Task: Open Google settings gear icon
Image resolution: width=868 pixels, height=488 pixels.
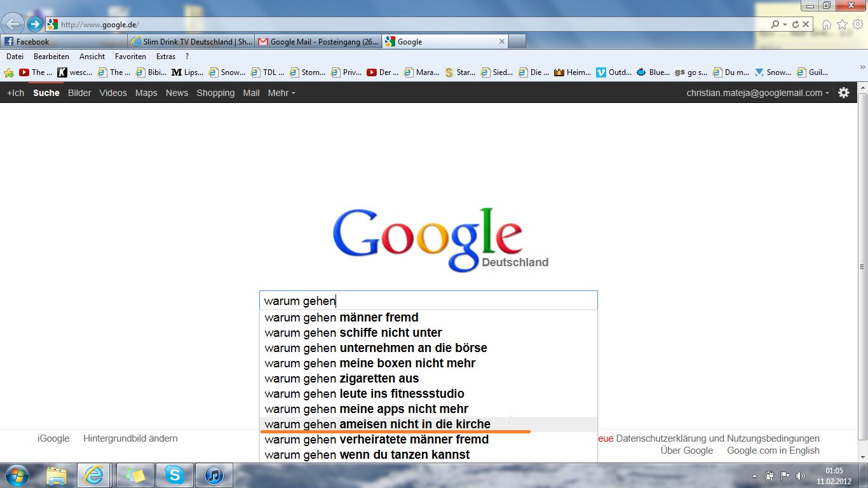Action: (843, 93)
